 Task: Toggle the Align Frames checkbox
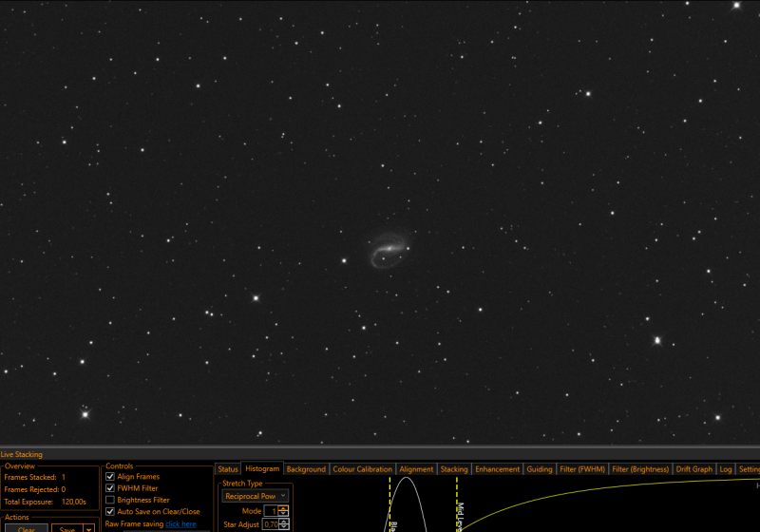click(x=110, y=477)
